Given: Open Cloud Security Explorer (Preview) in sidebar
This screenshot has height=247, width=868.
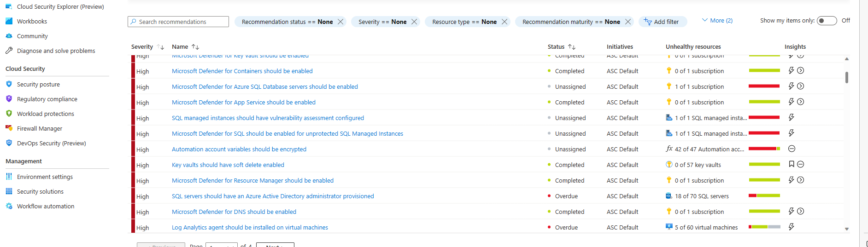Looking at the screenshot, I should point(60,6).
